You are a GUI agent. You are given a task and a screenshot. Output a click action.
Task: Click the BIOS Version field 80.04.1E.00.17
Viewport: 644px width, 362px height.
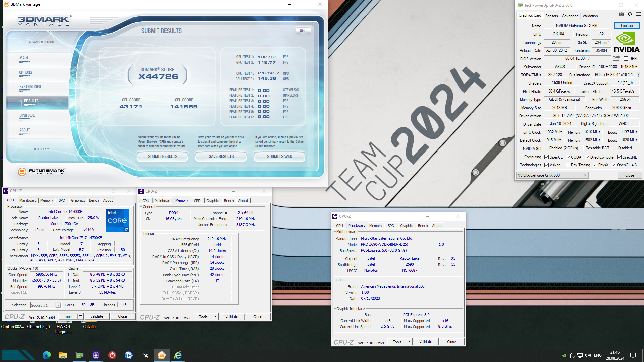[x=577, y=58]
